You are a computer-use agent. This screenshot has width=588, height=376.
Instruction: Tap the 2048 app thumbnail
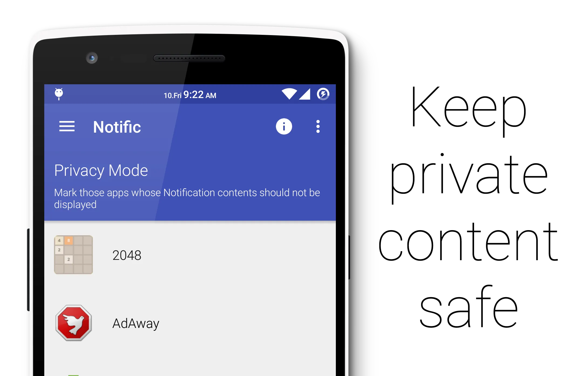(x=73, y=255)
